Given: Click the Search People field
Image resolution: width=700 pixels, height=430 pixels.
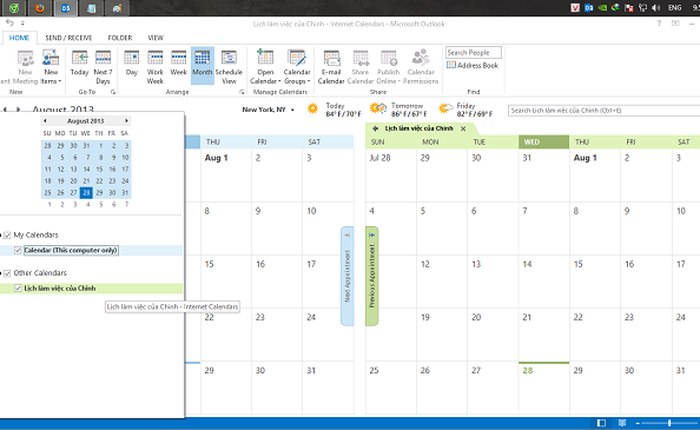Looking at the screenshot, I should pyautogui.click(x=473, y=53).
